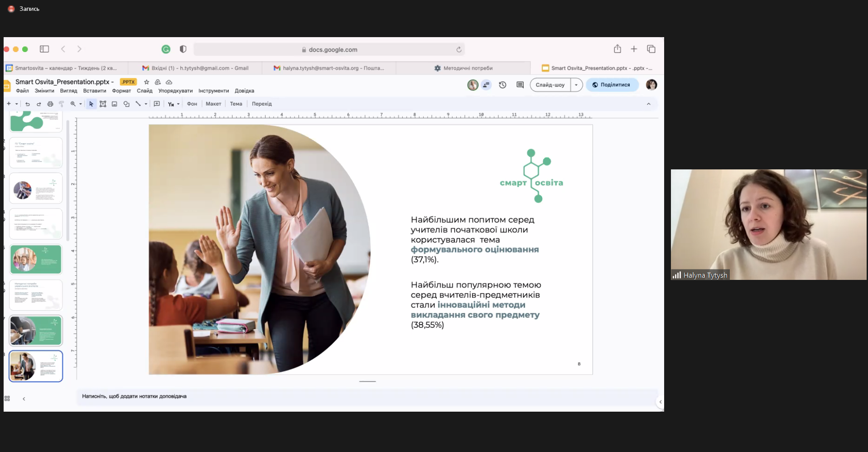Image resolution: width=868 pixels, height=452 pixels.
Task: Click the Тема toolbar button
Action: click(x=236, y=104)
